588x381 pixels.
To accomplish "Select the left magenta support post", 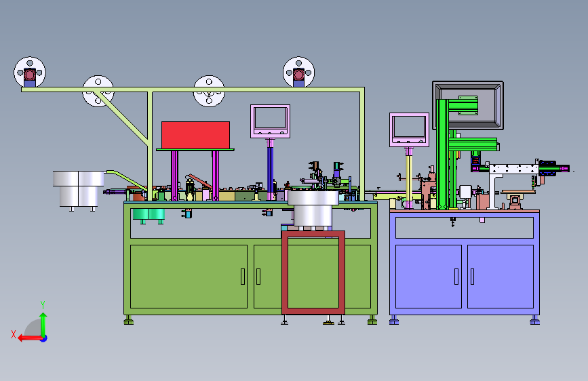I will tap(174, 176).
